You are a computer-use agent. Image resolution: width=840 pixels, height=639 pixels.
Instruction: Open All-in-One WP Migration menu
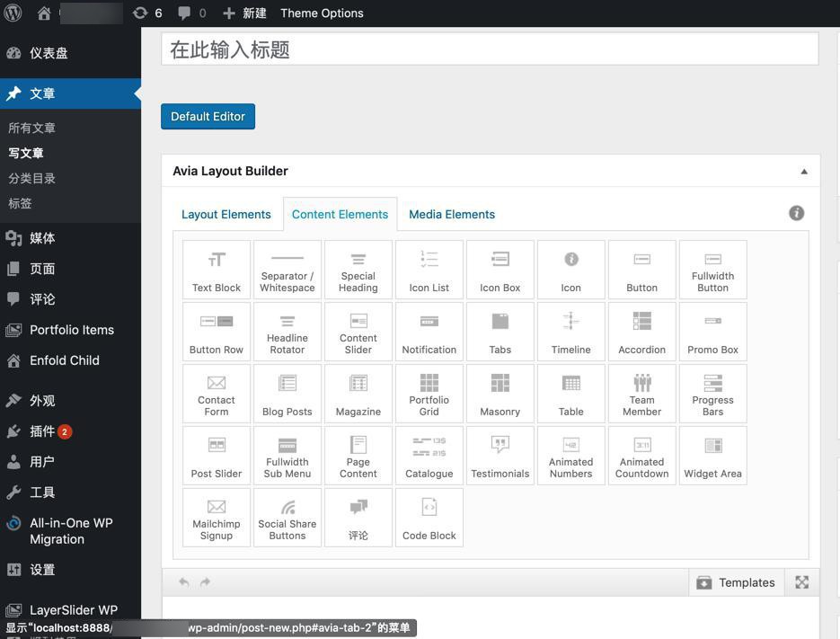(x=70, y=531)
